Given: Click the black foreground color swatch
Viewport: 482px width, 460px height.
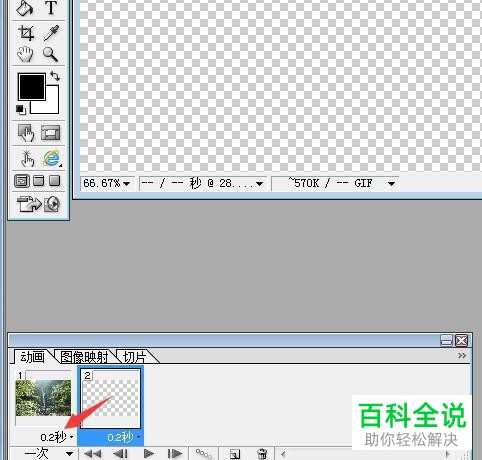Looking at the screenshot, I should pos(31,87).
